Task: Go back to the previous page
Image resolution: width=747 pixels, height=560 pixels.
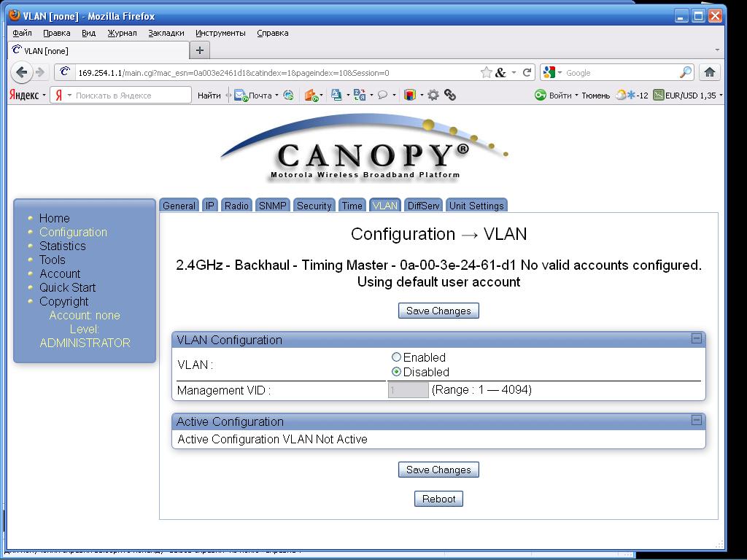Action: click(21, 72)
